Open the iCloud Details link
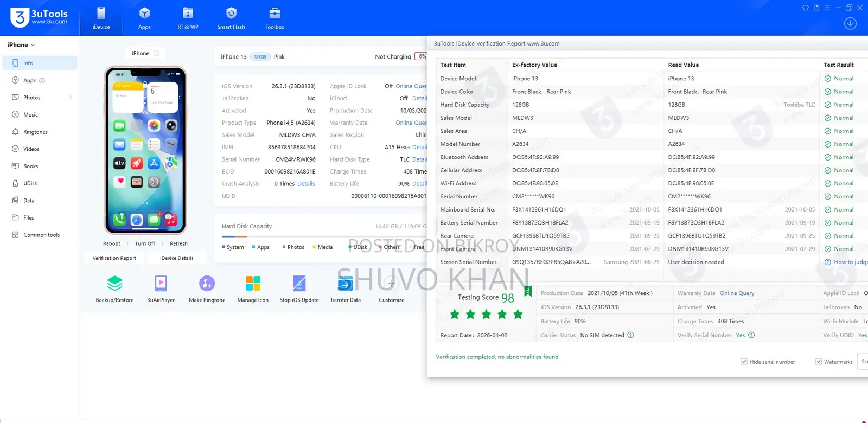Viewport: 868px width, 423px height. point(419,98)
